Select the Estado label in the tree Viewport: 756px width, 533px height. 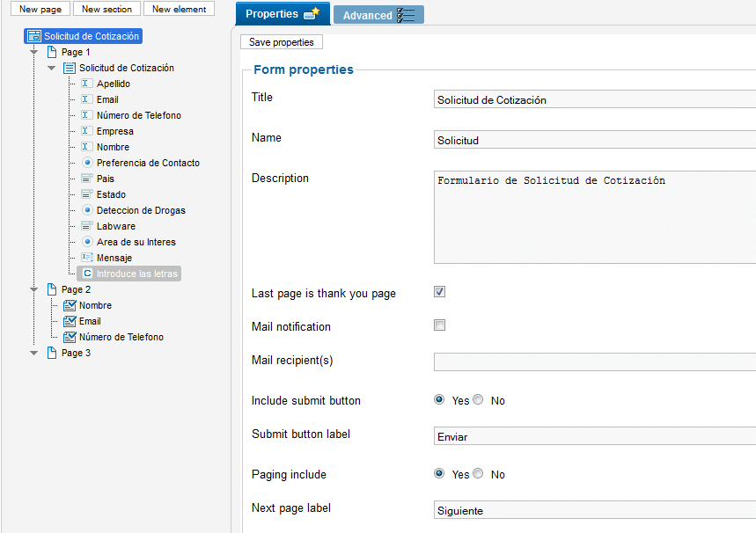point(112,194)
